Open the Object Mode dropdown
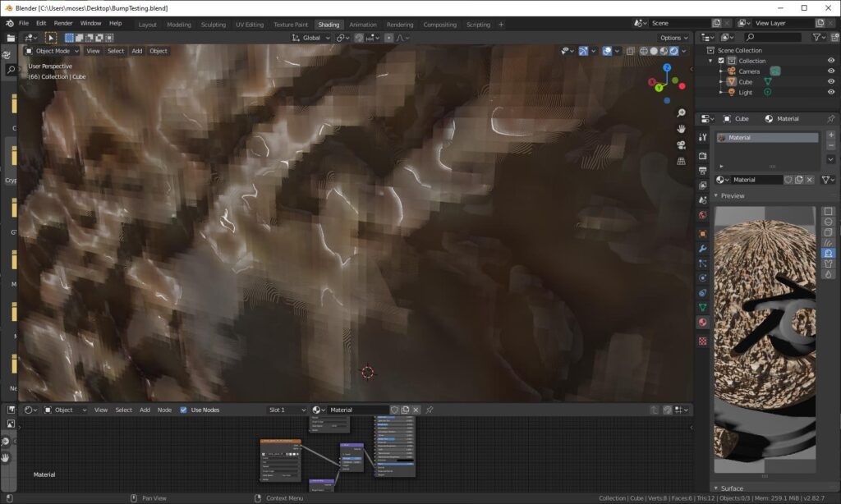The height and width of the screenshot is (504, 841). pyautogui.click(x=51, y=51)
